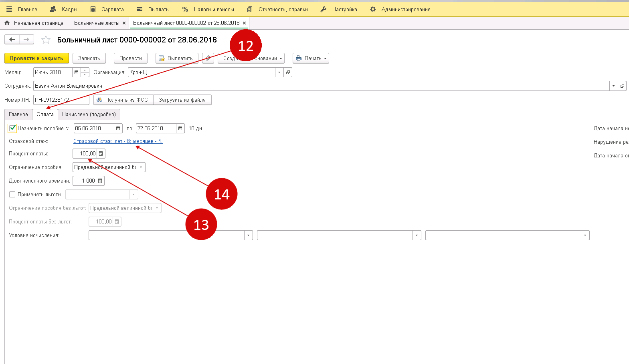Select the Главное tab of the document
Image resolution: width=629 pixels, height=364 pixels.
click(18, 115)
